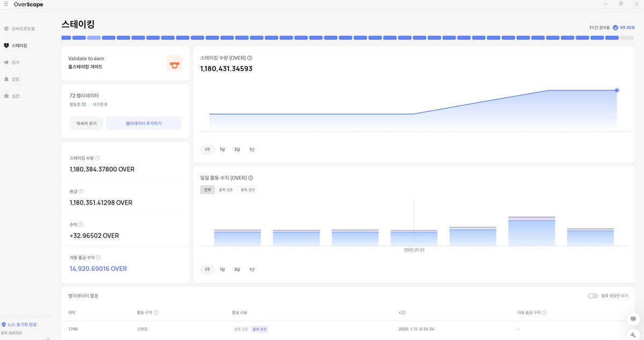644x340 pixels.
Task: Open the wrench tools floating button
Action: 633,334
